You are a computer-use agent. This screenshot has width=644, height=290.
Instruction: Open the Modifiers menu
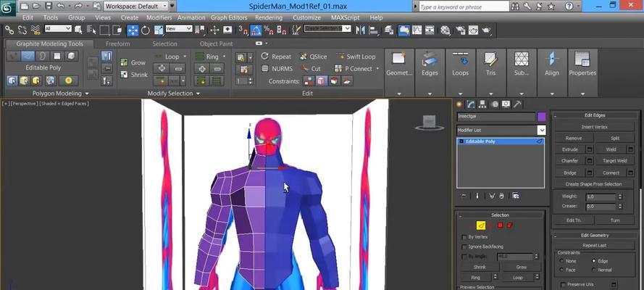(159, 17)
